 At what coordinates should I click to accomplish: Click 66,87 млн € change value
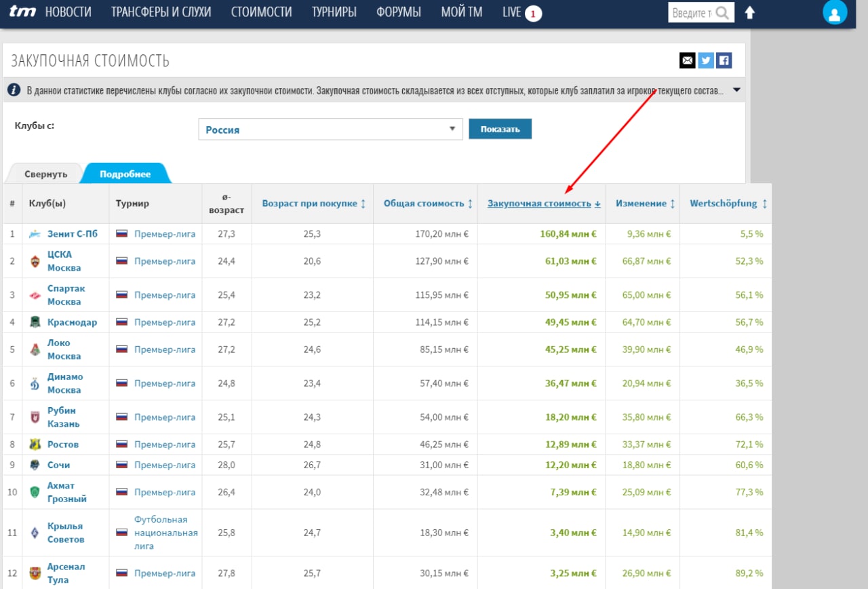tap(647, 261)
